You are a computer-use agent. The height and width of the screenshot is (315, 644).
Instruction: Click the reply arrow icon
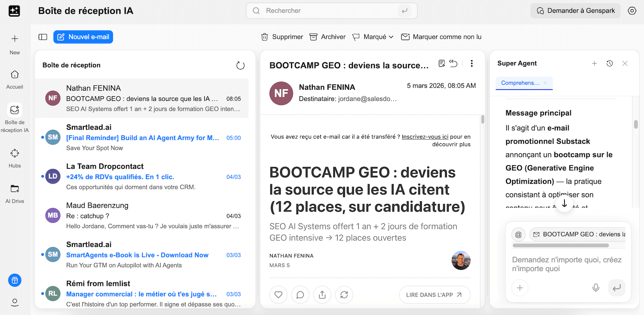pyautogui.click(x=454, y=64)
